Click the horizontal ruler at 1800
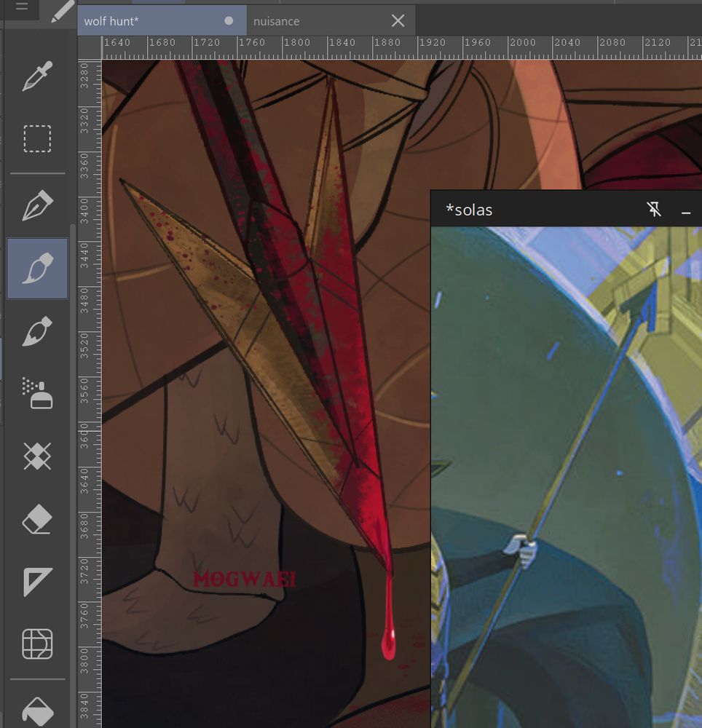The width and height of the screenshot is (702, 728). click(296, 43)
